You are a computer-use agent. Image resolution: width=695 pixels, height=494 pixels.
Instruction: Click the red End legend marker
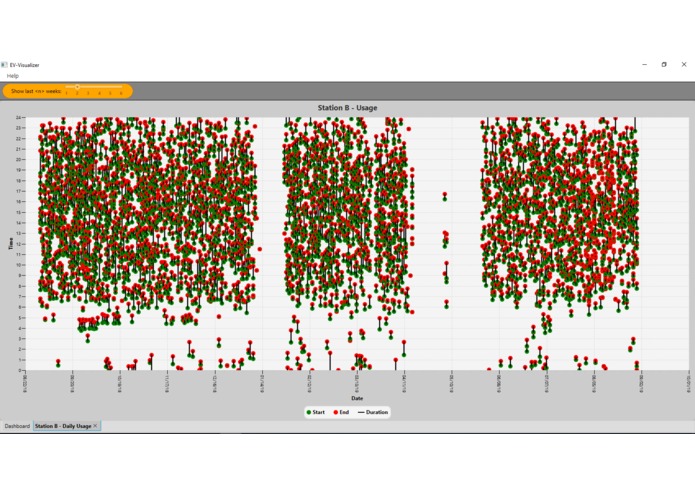point(336,412)
